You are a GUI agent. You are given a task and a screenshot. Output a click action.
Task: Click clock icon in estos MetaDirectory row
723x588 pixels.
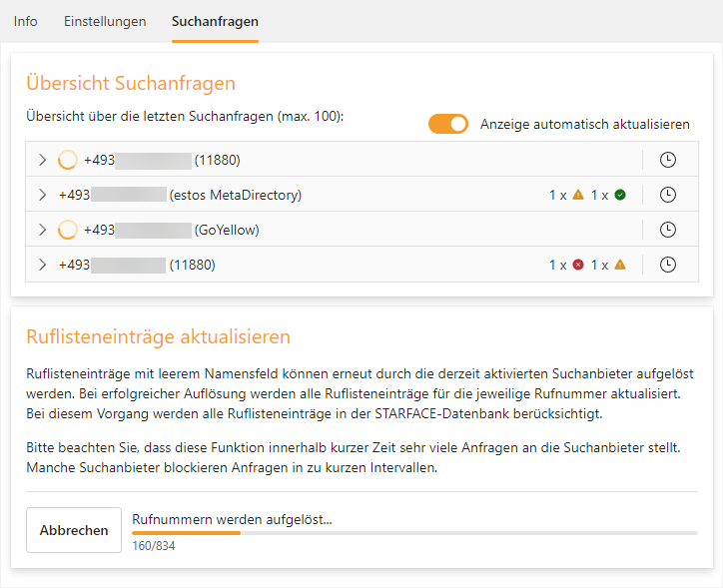tap(668, 195)
